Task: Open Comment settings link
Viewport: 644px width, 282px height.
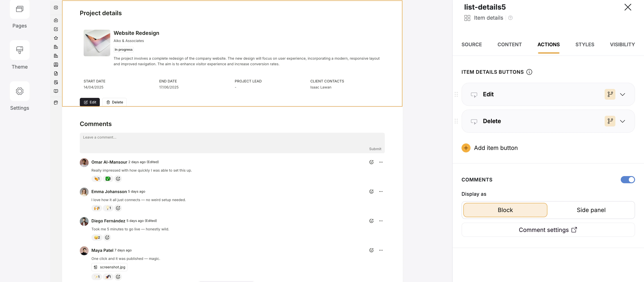Action: pyautogui.click(x=548, y=230)
